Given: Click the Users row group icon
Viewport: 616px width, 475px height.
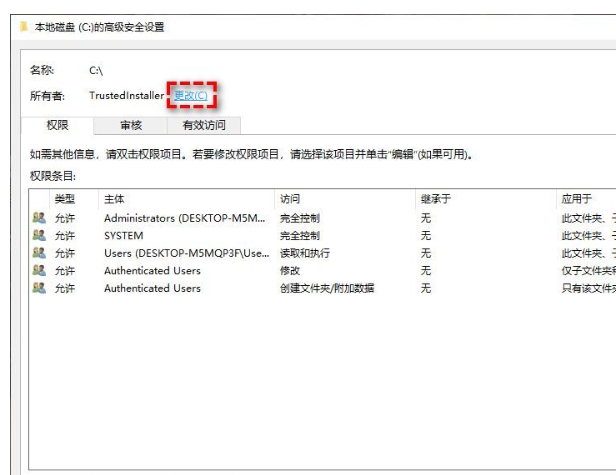Looking at the screenshot, I should coord(39,253).
